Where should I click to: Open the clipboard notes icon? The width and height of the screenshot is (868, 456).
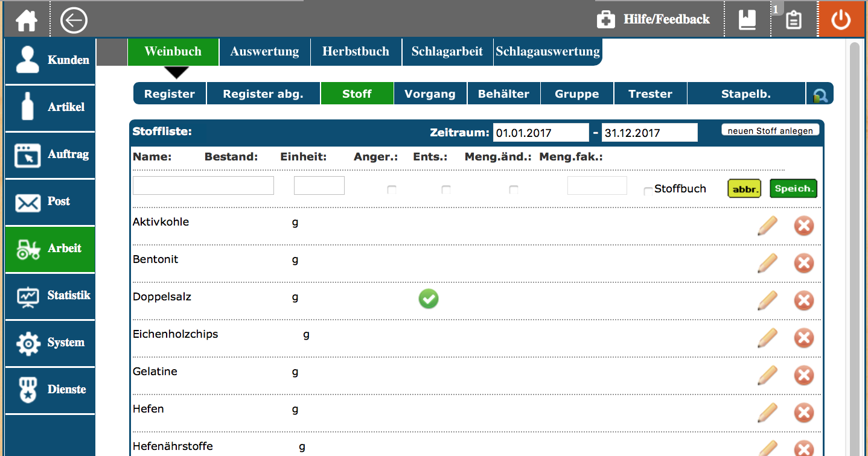click(793, 20)
